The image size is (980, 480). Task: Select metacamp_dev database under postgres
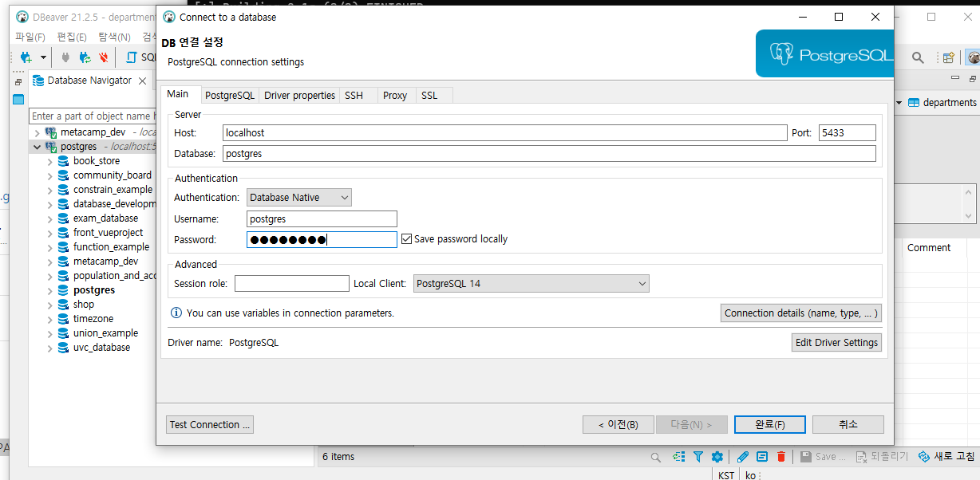click(105, 262)
